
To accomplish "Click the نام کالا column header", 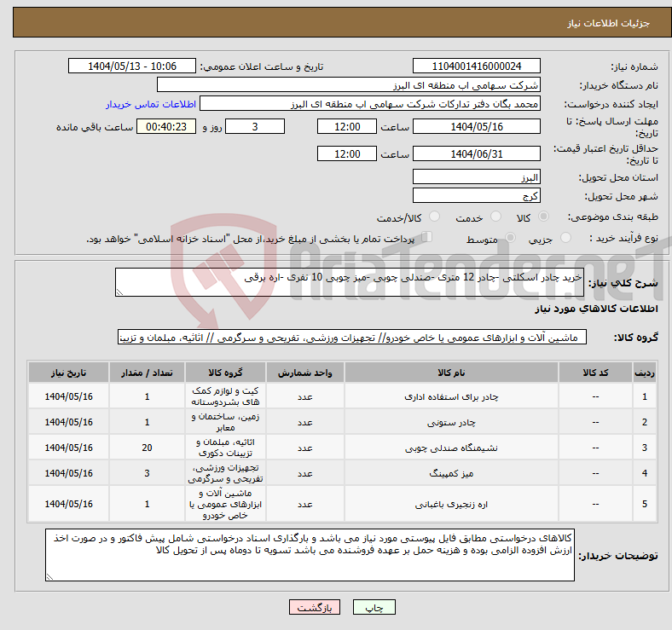I will (451, 373).
